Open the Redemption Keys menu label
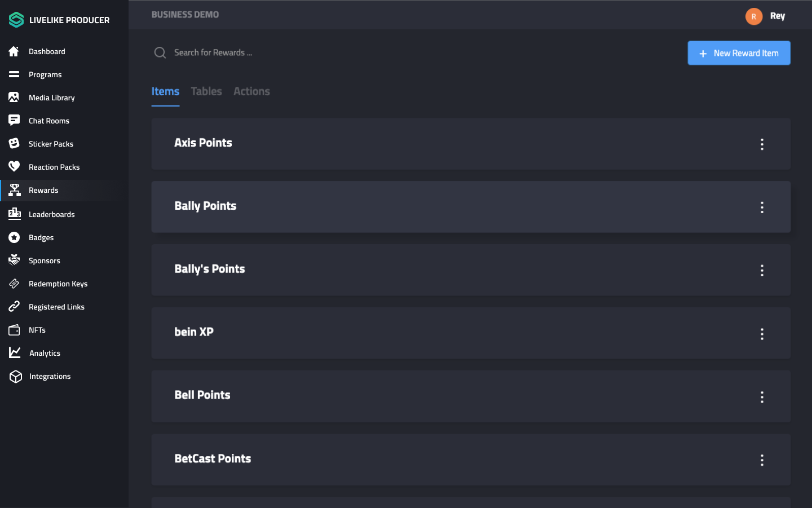 point(58,284)
